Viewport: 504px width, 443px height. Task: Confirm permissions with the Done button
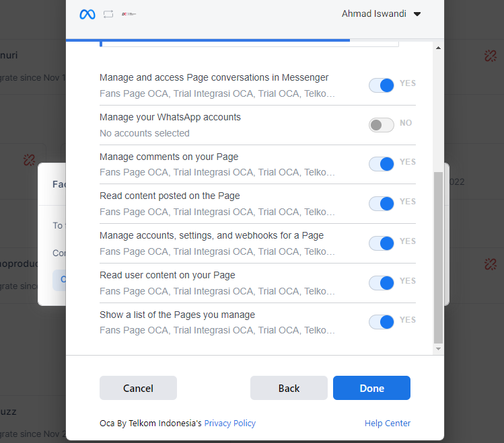coord(371,388)
